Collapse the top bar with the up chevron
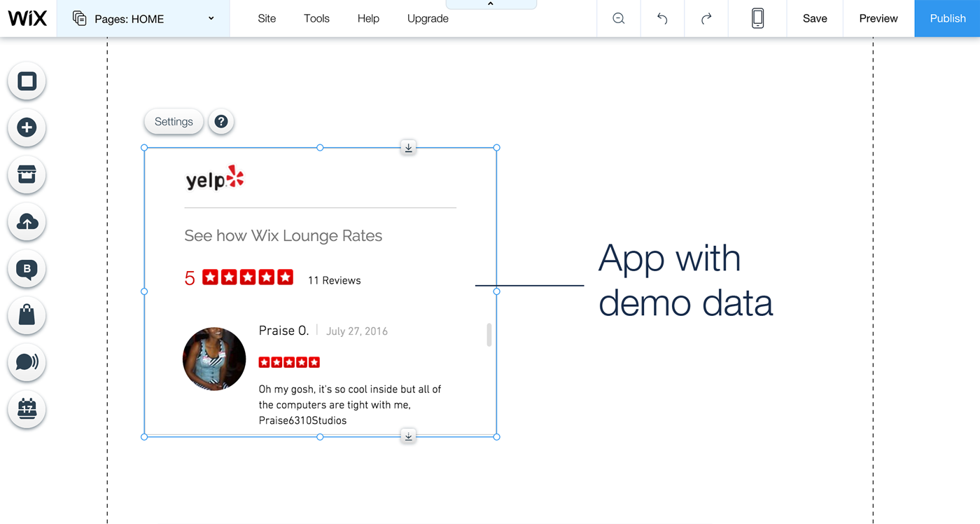 coord(491,4)
